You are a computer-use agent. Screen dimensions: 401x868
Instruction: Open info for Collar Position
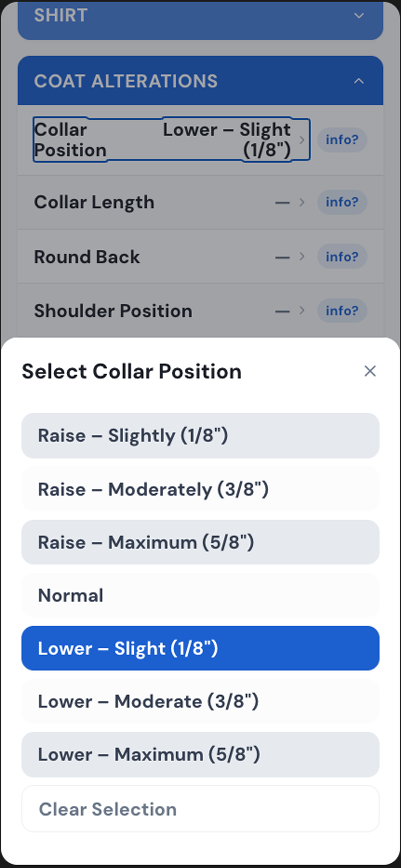(x=342, y=140)
